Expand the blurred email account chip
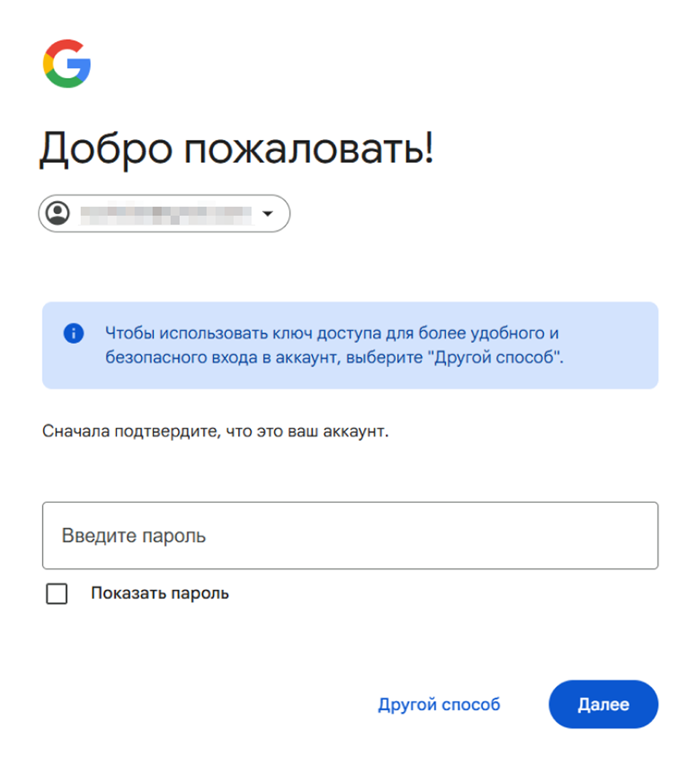 tap(164, 213)
